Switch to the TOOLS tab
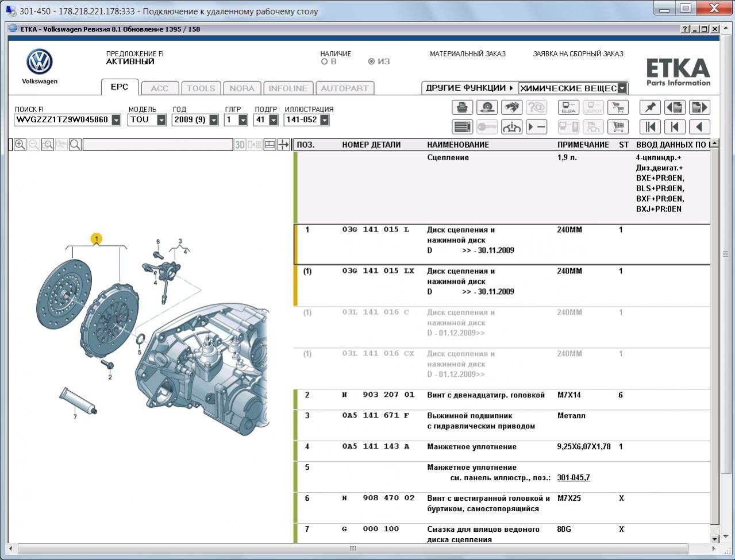Screen dimensions: 735x560 (x=201, y=88)
